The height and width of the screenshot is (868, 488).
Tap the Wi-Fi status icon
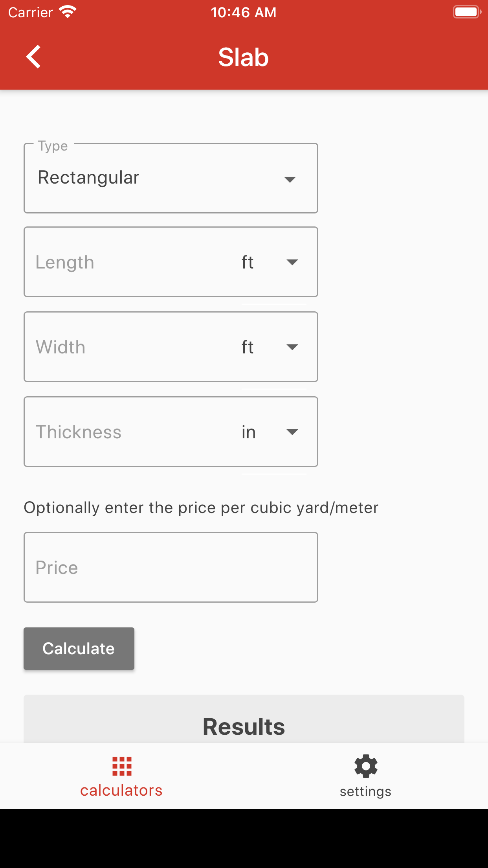(x=68, y=12)
